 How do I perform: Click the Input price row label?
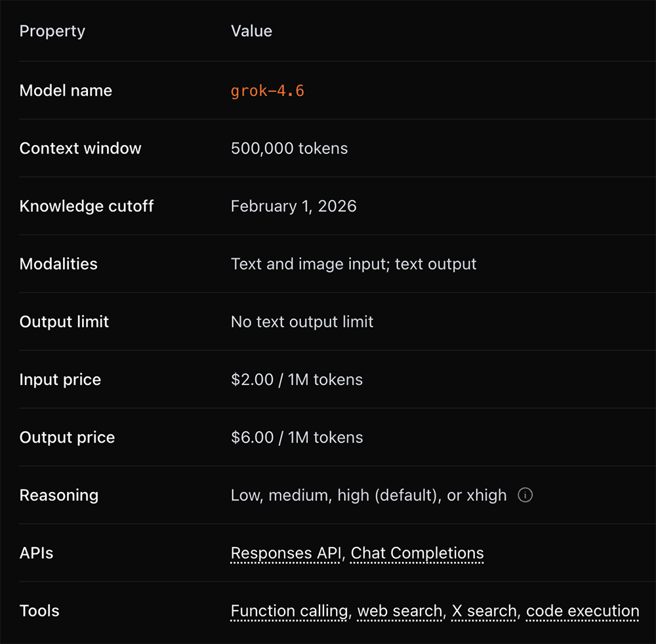(60, 380)
